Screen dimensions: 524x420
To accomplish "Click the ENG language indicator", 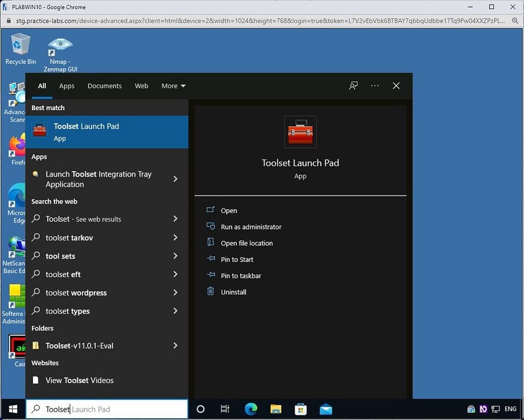I will tap(511, 409).
